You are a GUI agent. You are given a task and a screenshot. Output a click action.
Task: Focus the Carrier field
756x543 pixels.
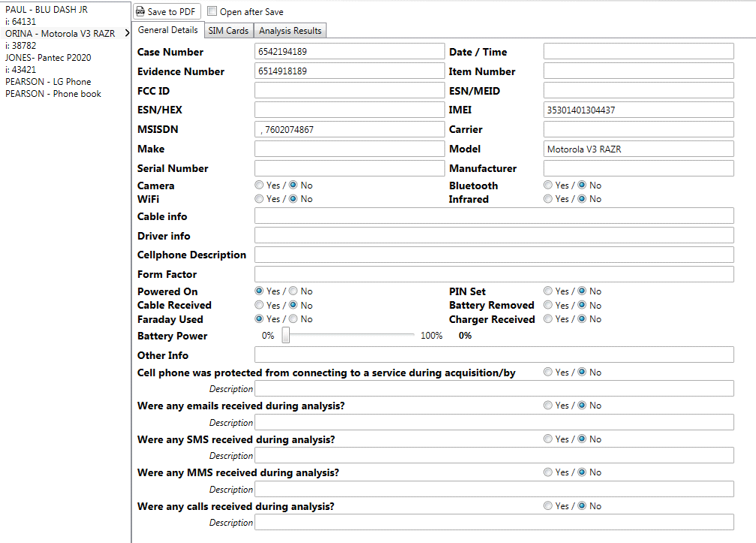click(639, 129)
